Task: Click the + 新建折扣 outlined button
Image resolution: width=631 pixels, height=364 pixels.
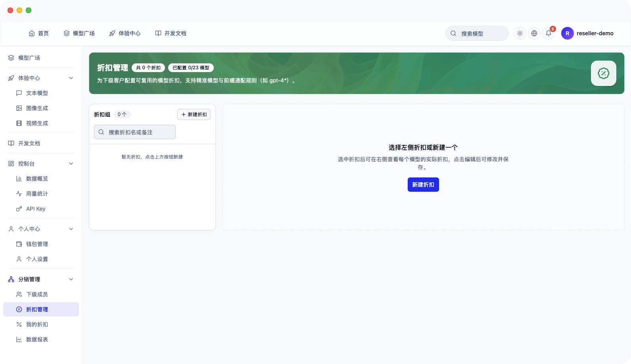Action: [x=194, y=114]
